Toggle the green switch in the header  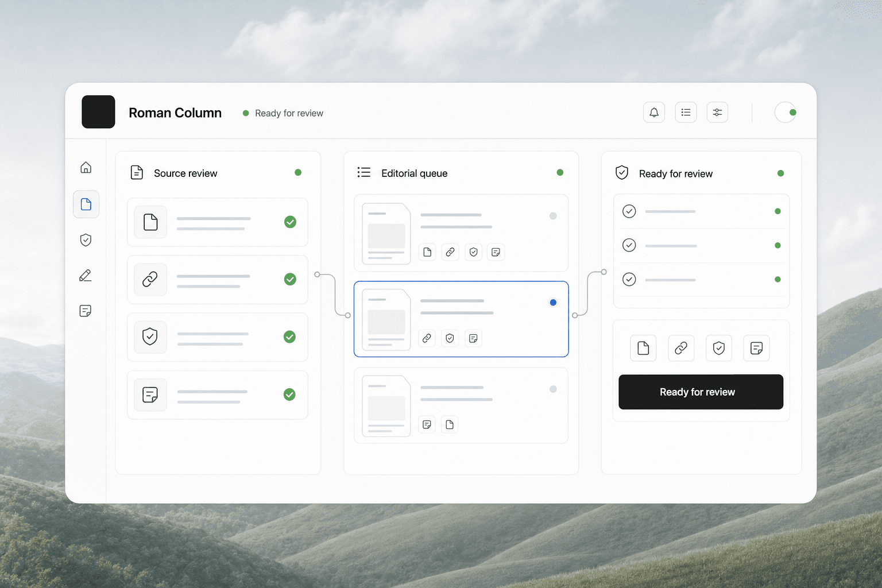click(x=786, y=113)
